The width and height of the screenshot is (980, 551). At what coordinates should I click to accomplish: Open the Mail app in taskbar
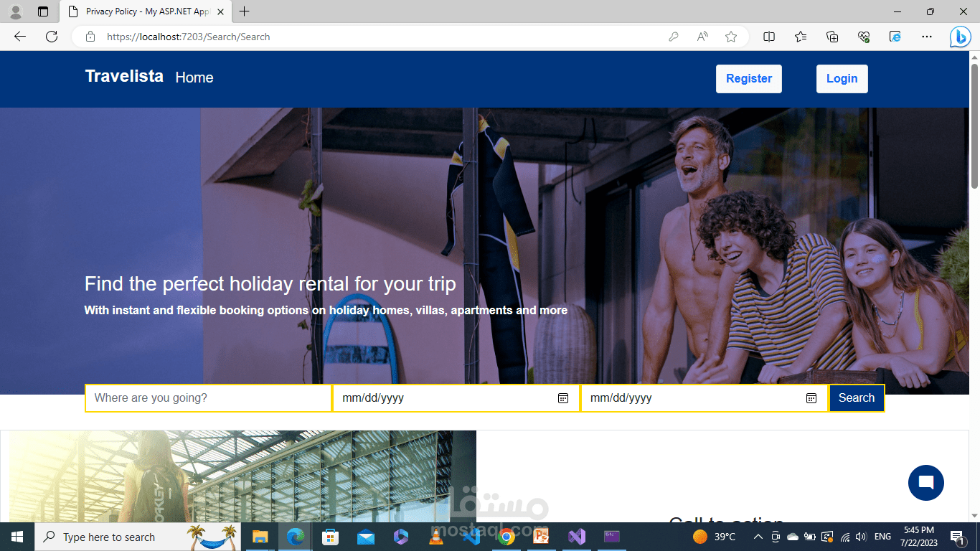pos(365,537)
